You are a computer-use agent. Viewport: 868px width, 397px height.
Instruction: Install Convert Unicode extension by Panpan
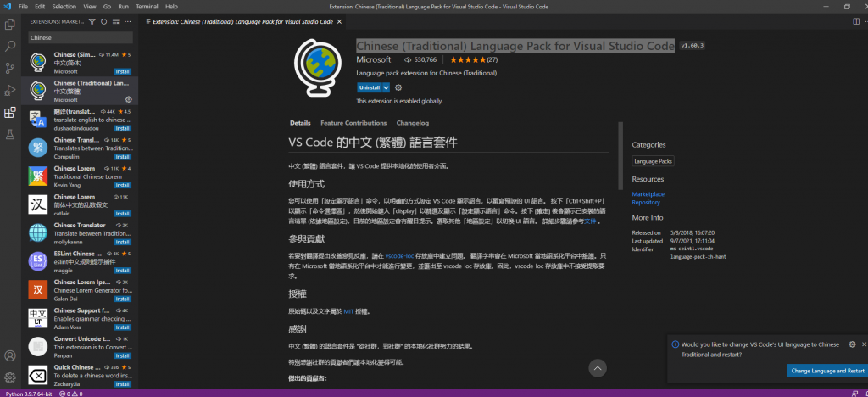[x=122, y=356]
